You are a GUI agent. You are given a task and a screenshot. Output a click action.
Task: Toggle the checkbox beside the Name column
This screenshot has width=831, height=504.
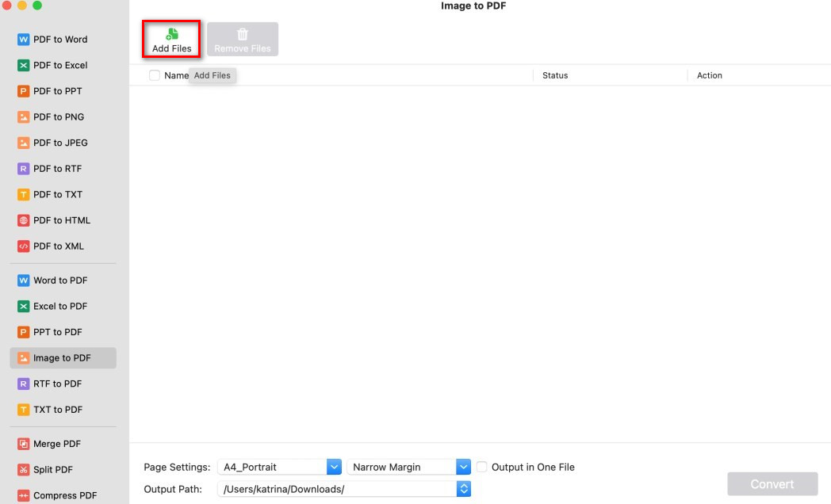[154, 75]
